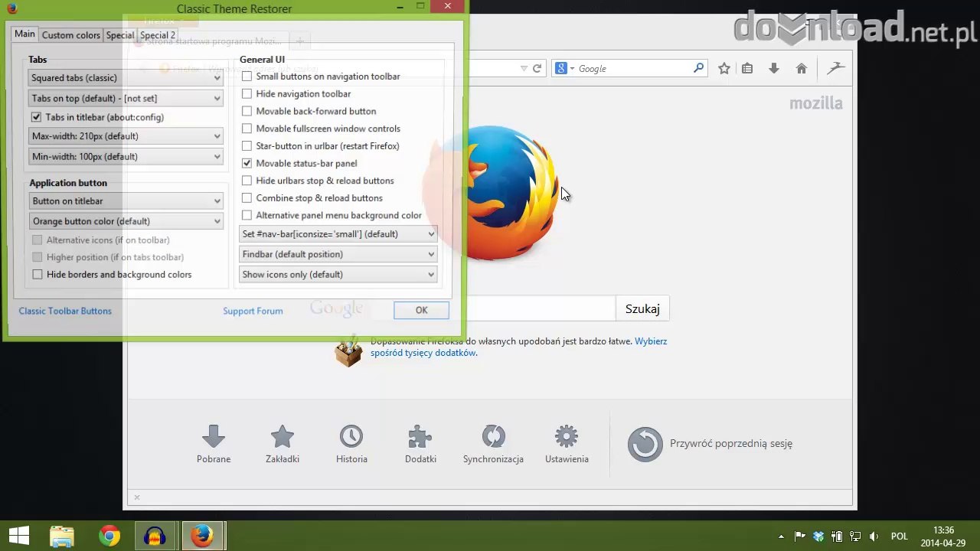Open the Show icons only (default) dropdown
The width and height of the screenshot is (980, 551).
pos(338,275)
